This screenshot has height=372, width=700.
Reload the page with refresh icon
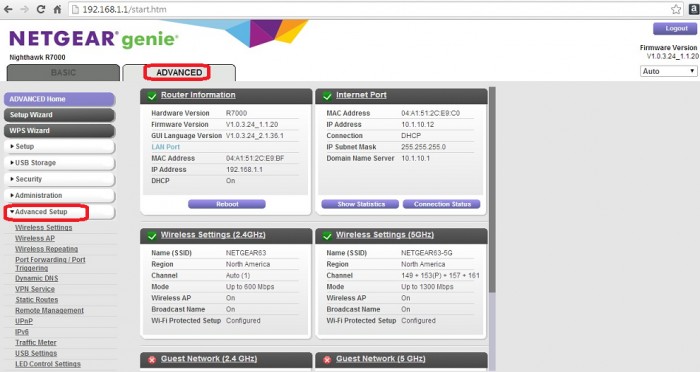41,9
